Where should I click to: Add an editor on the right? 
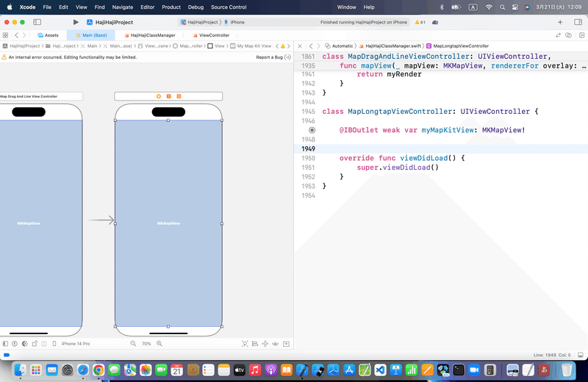pos(581,35)
